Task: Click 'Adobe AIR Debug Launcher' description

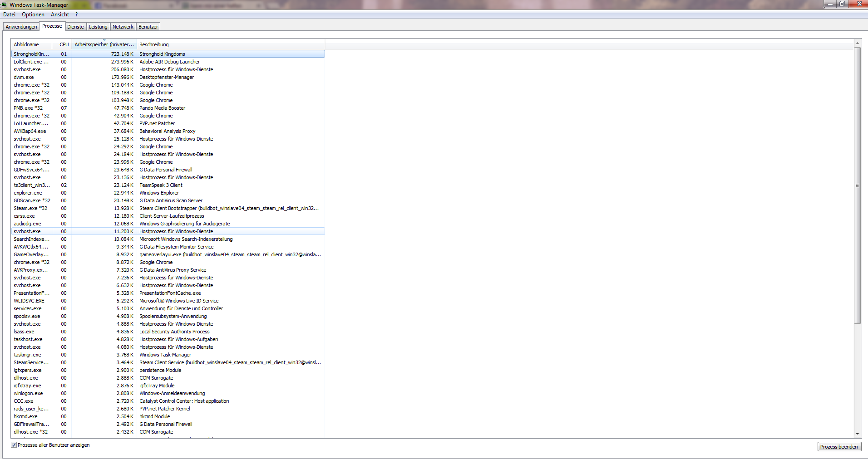Action: point(169,62)
